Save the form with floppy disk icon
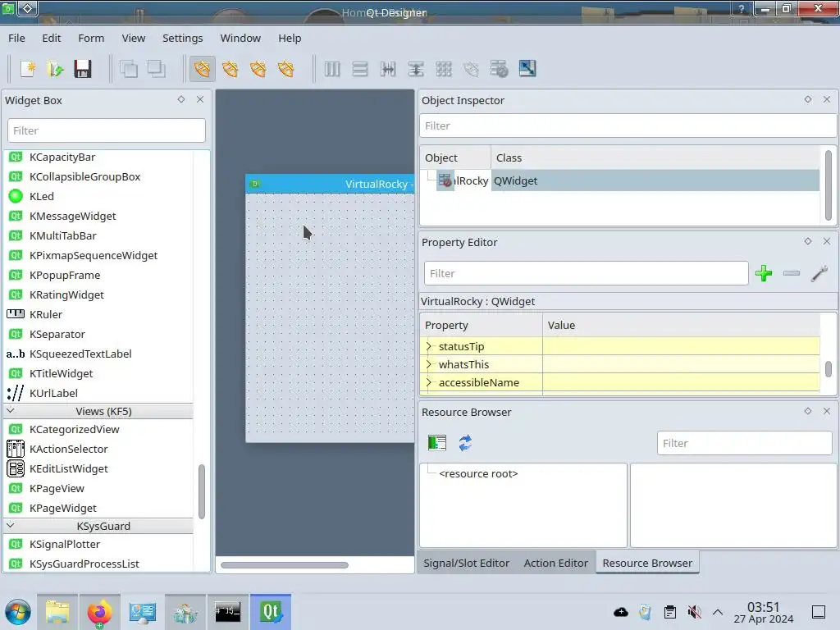Image resolution: width=840 pixels, height=630 pixels. (83, 69)
